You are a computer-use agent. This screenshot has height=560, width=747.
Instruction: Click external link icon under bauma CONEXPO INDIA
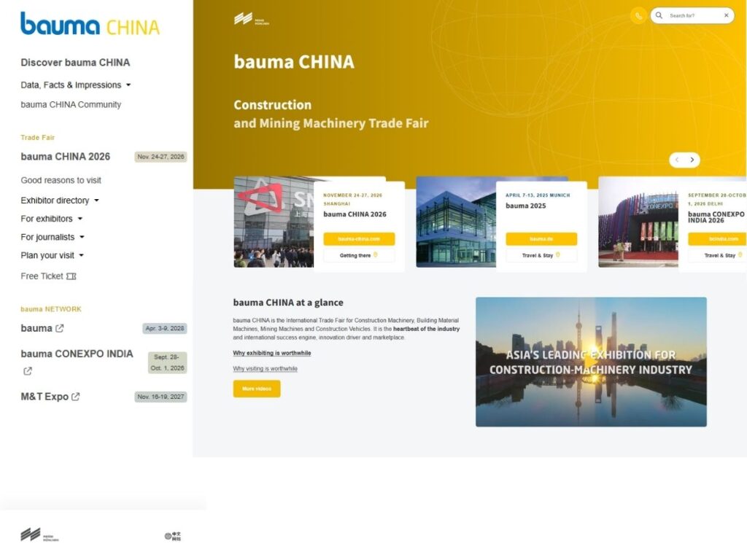28,371
